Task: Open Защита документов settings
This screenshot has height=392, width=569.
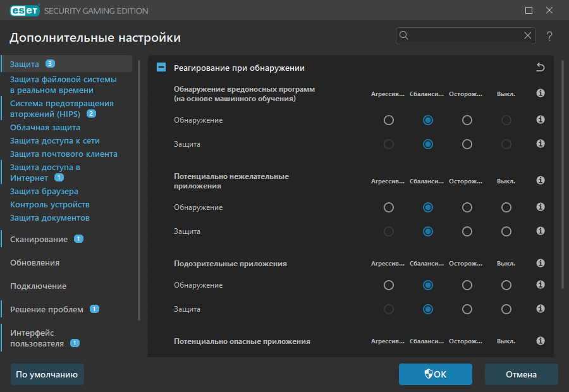Action: pos(50,217)
